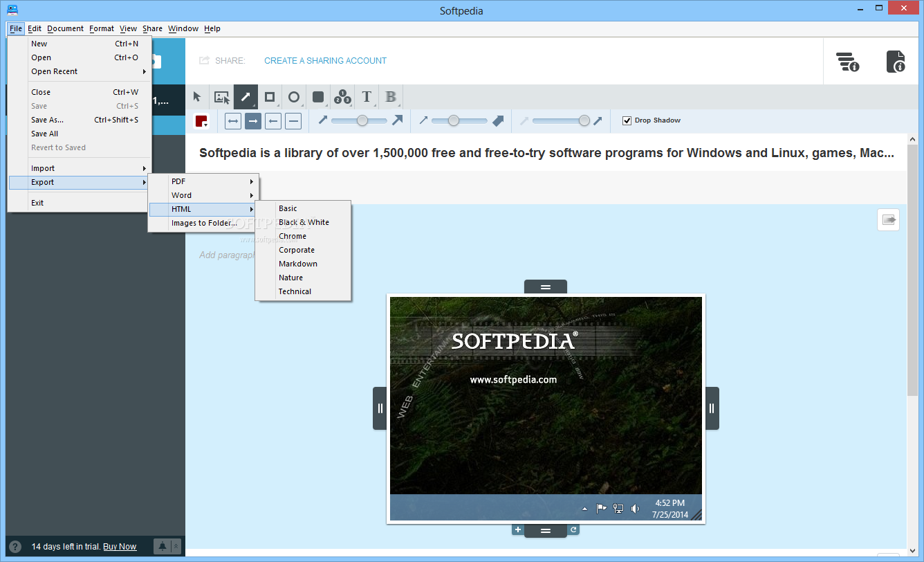This screenshot has width=924, height=562.
Task: Select the blur B tool
Action: (391, 97)
